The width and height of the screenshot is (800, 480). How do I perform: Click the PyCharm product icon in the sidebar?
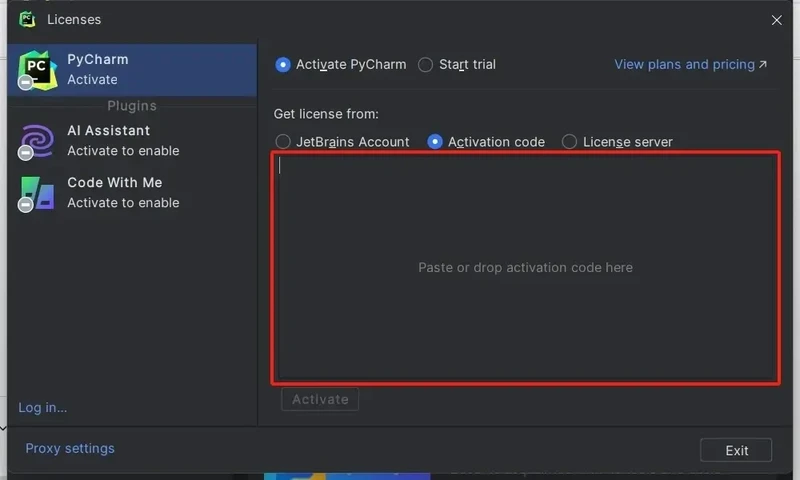(37, 69)
